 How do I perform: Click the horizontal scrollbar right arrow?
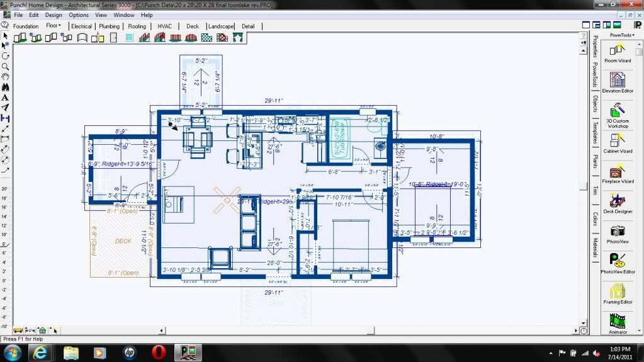(576, 331)
